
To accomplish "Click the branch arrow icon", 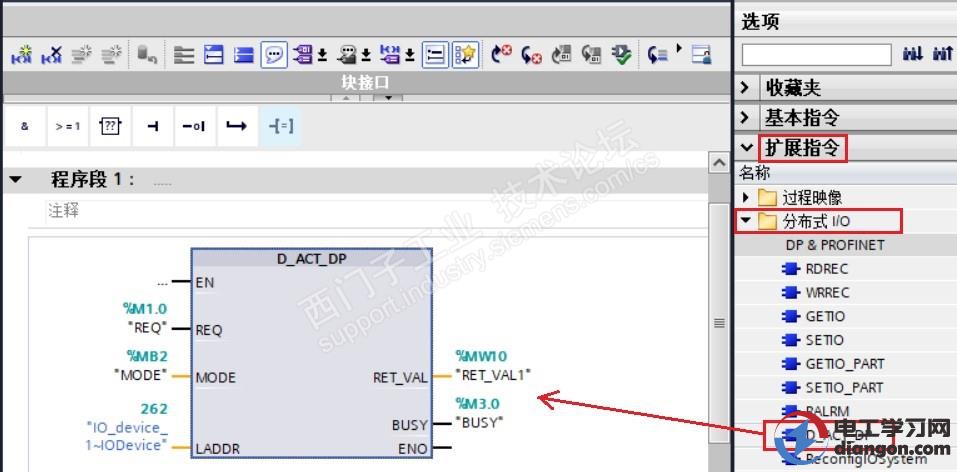I will (236, 126).
